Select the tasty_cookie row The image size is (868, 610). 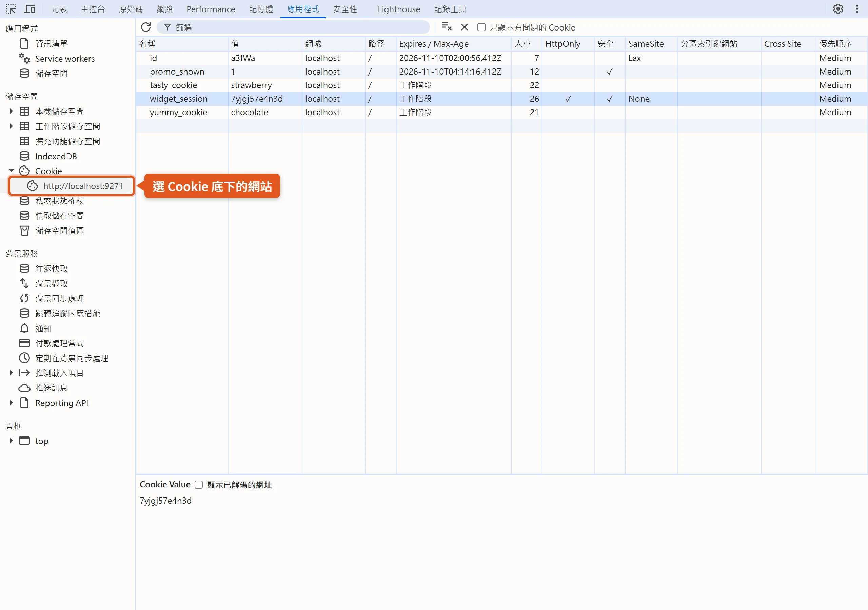501,85
